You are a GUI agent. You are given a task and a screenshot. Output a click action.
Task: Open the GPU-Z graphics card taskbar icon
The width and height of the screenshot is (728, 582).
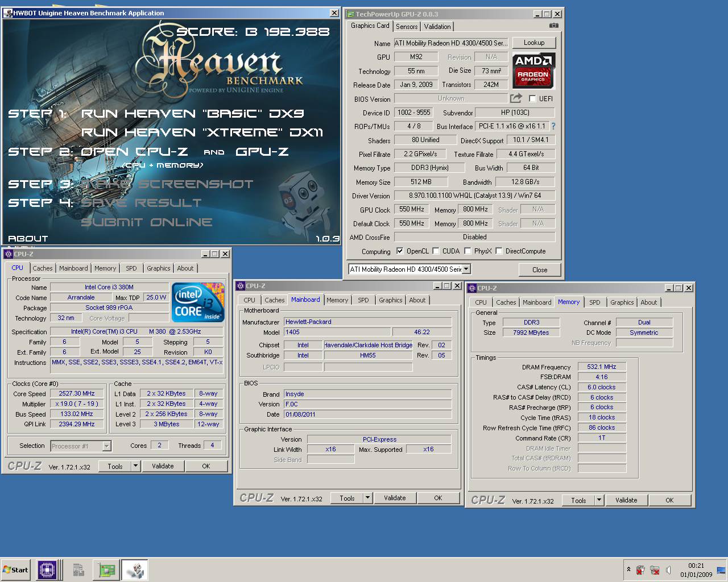[x=106, y=569]
